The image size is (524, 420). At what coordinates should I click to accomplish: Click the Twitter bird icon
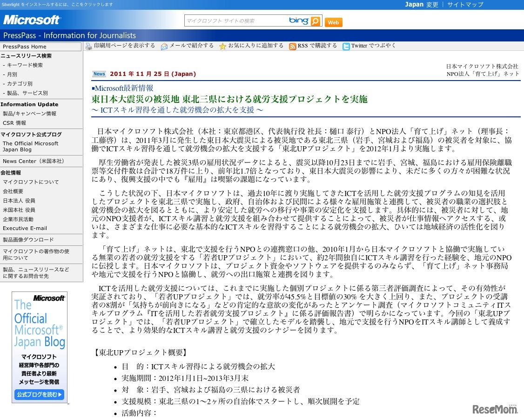click(x=346, y=47)
